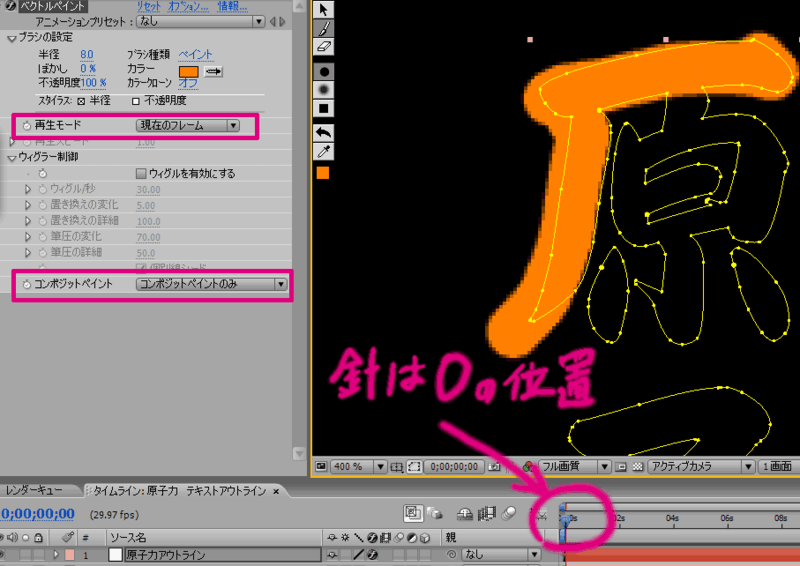Screen dimensions: 800x566
Task: Check the スタイラス 不透明度 checkbox
Action: click(136, 101)
